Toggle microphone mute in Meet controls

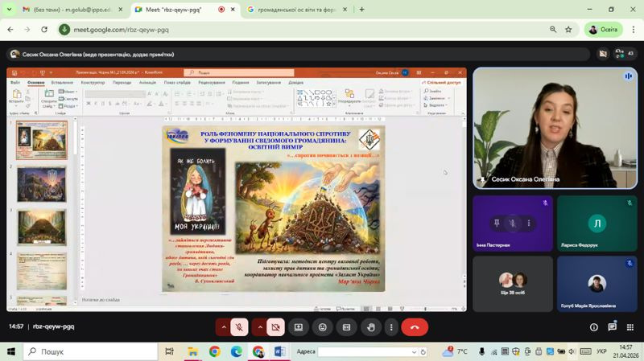(x=239, y=327)
